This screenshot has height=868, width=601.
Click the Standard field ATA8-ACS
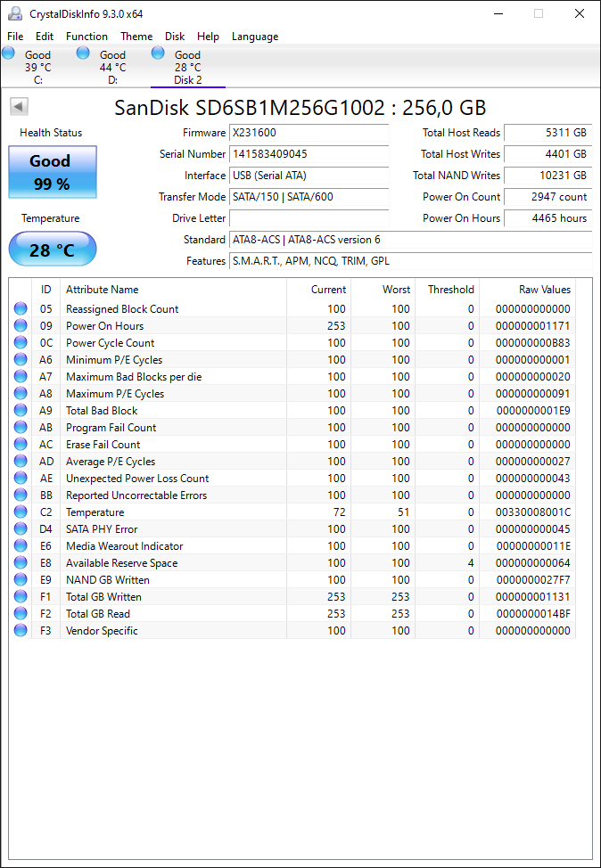point(410,240)
